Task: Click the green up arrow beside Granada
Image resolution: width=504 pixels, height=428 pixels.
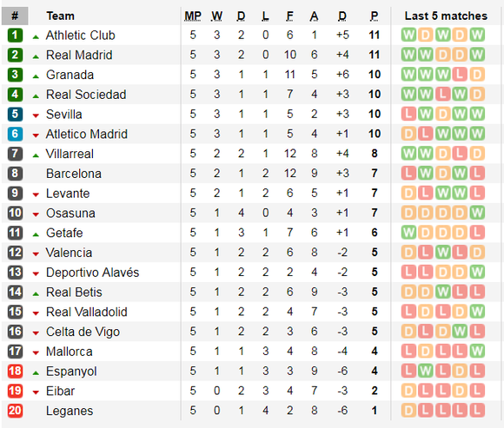Action: 36,76
